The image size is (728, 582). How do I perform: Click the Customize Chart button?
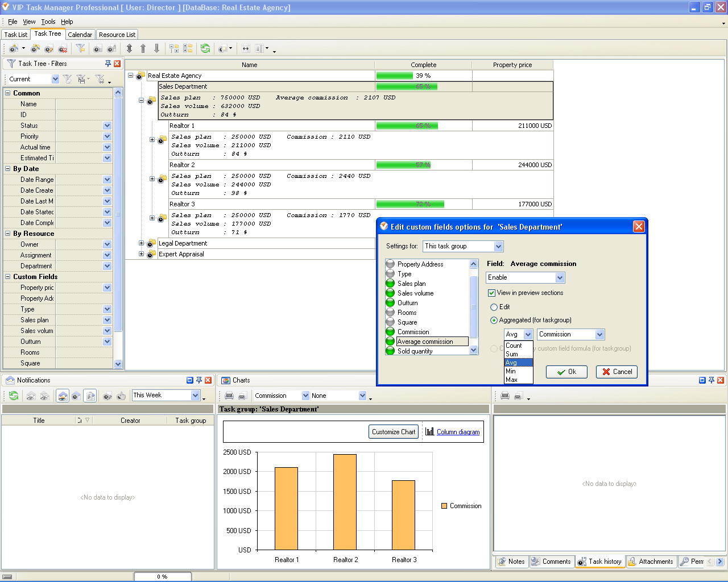tap(394, 432)
